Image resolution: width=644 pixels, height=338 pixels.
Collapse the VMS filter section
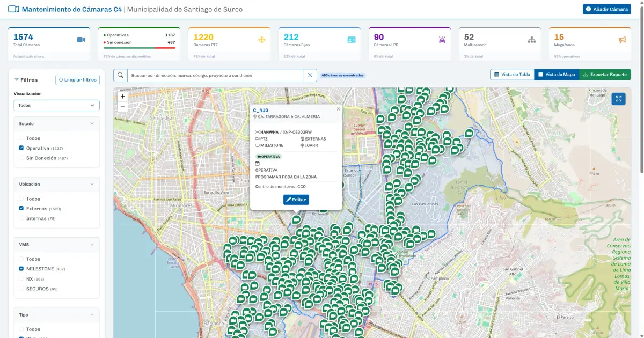pyautogui.click(x=92, y=244)
